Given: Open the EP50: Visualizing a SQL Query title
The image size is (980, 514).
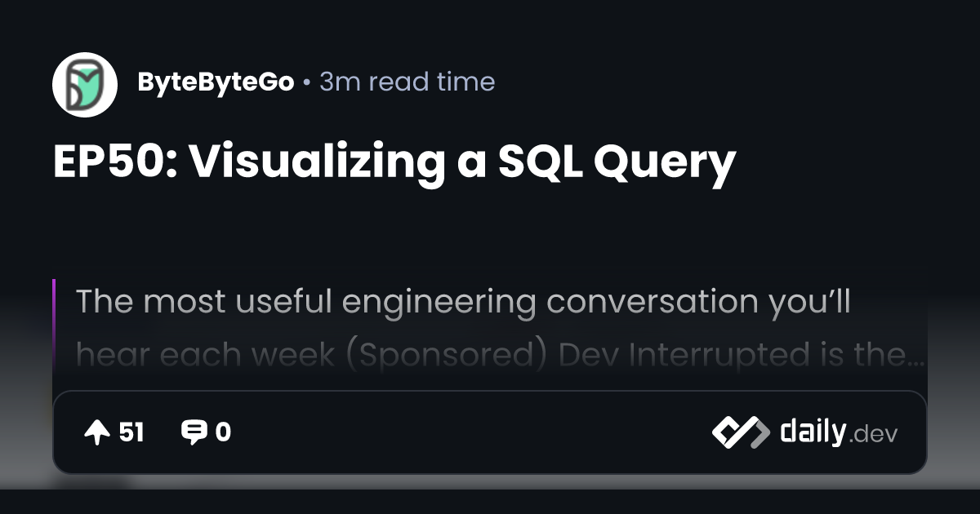Looking at the screenshot, I should (394, 164).
